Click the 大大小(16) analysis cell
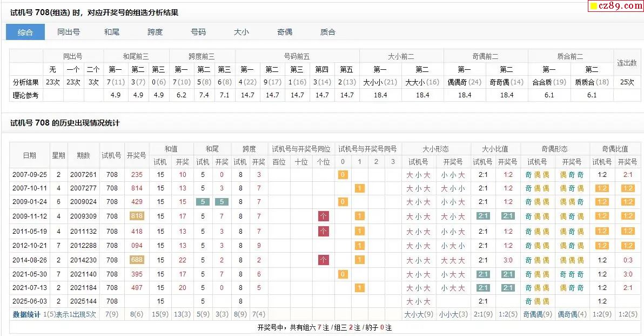 (422, 82)
